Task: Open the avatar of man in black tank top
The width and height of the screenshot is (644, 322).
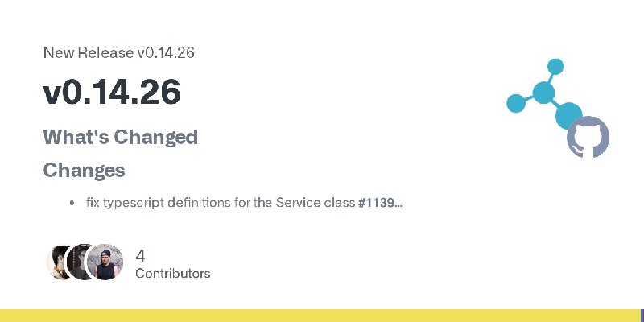Action: pyautogui.click(x=105, y=262)
